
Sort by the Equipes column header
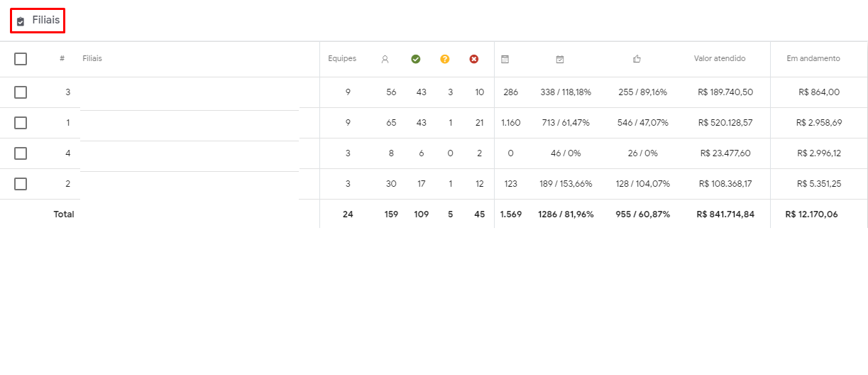(342, 59)
